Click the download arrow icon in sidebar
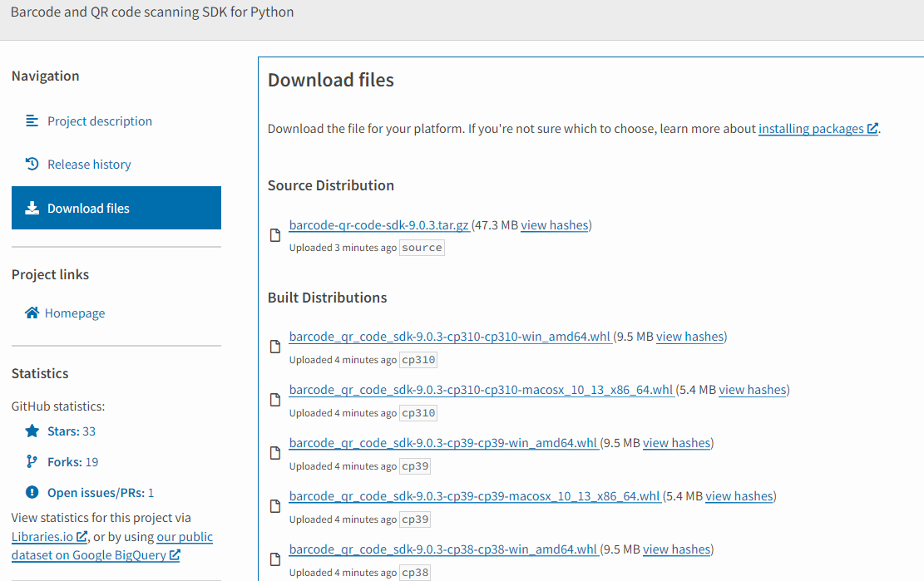Screen dimensions: 924x581 tap(32, 209)
